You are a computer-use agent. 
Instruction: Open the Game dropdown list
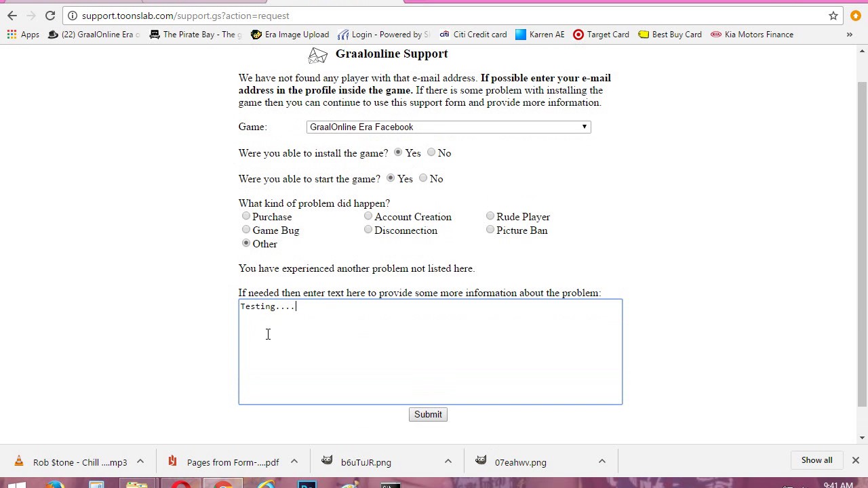click(448, 127)
